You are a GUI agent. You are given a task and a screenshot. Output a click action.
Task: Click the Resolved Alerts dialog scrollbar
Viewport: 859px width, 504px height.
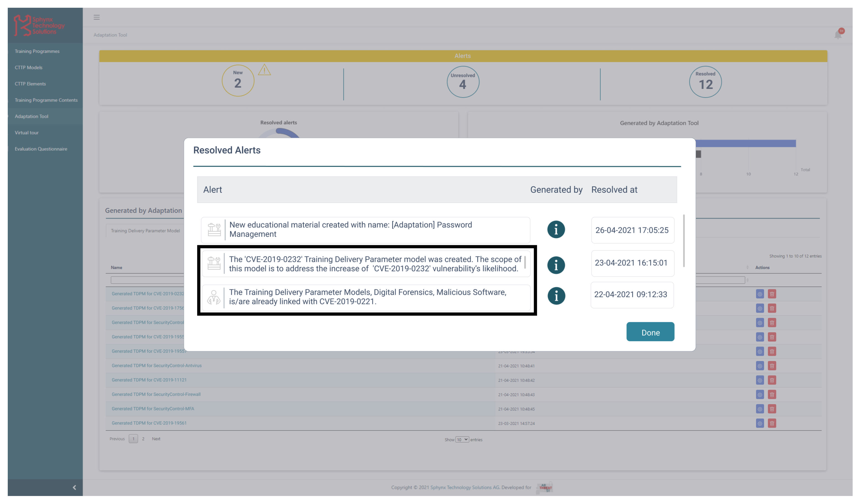(x=683, y=241)
